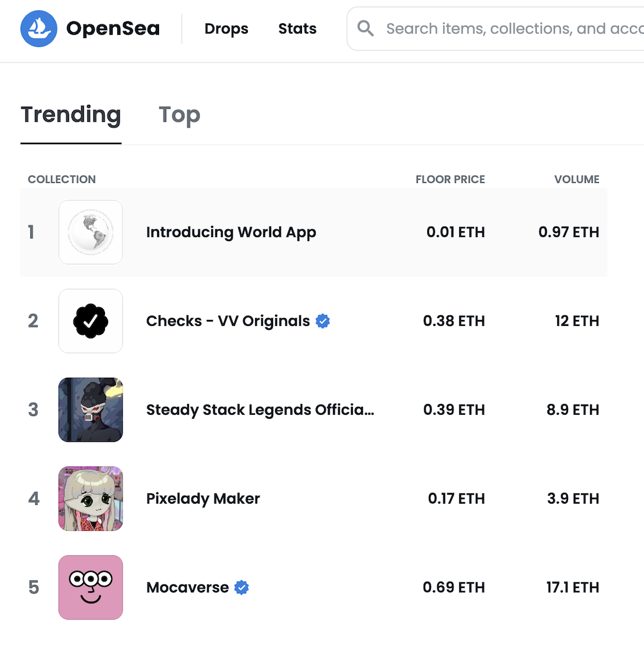Click the magnifying glass search icon

[366, 28]
